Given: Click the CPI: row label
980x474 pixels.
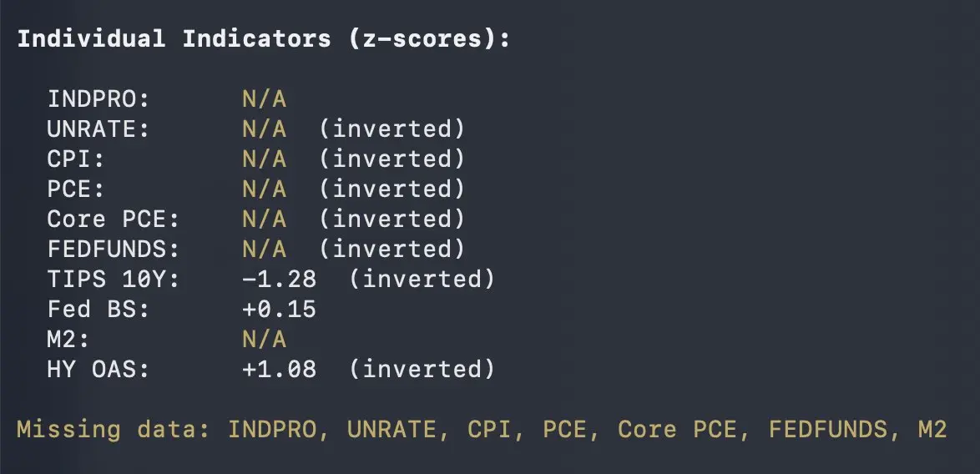Looking at the screenshot, I should pos(76,159).
